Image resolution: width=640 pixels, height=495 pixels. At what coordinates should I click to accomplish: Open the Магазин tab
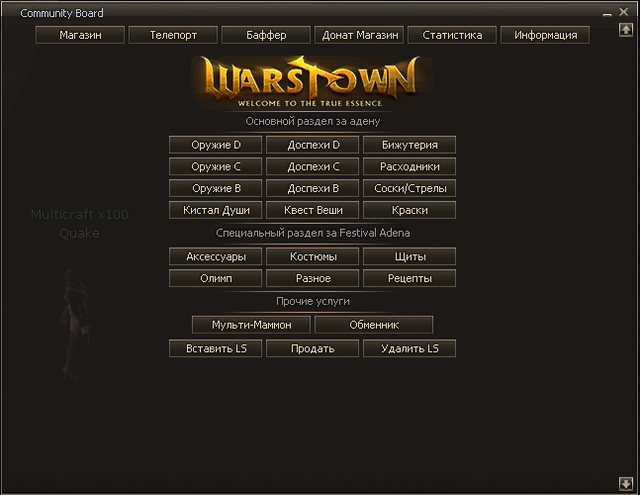point(80,35)
